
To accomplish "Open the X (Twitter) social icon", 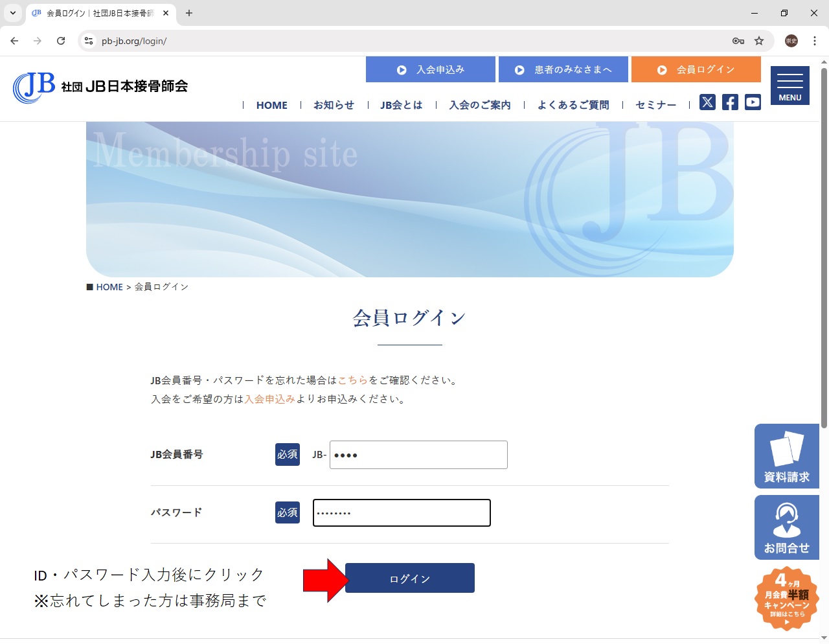I will pos(707,102).
